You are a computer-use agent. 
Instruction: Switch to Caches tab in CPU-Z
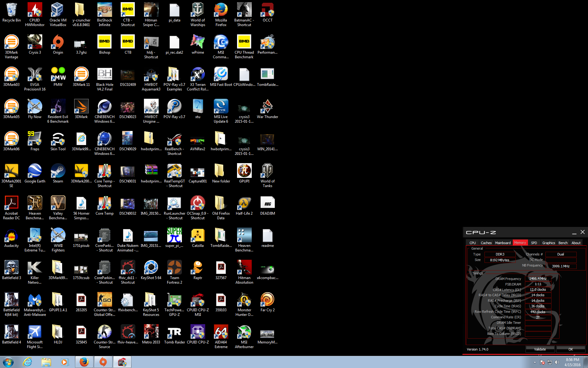(x=486, y=243)
